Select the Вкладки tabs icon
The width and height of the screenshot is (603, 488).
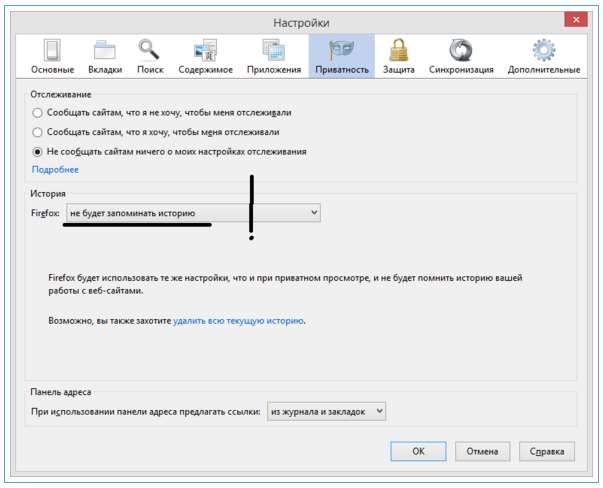click(106, 50)
